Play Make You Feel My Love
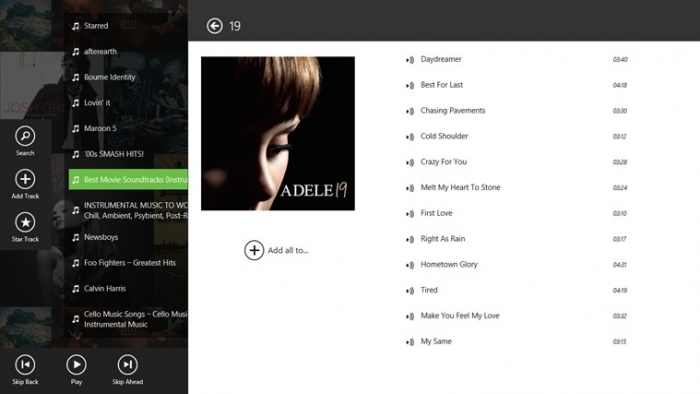 460,316
